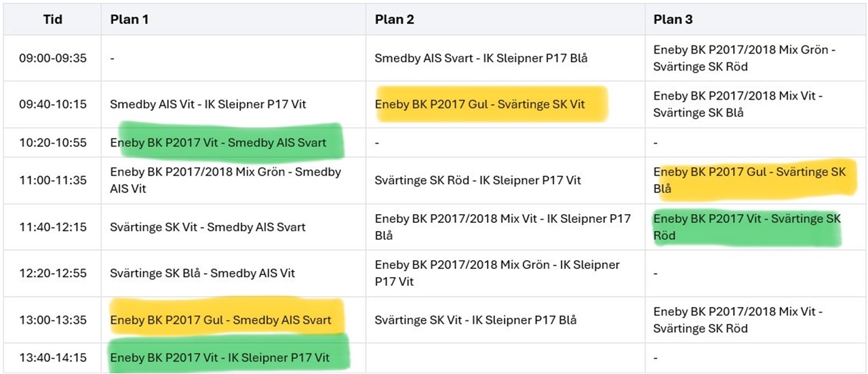This screenshot has width=868, height=374.
Task: Click yellow-highlighted Eneby BK P2017 Gul - Svärtinge SK Vit
Action: (480, 104)
